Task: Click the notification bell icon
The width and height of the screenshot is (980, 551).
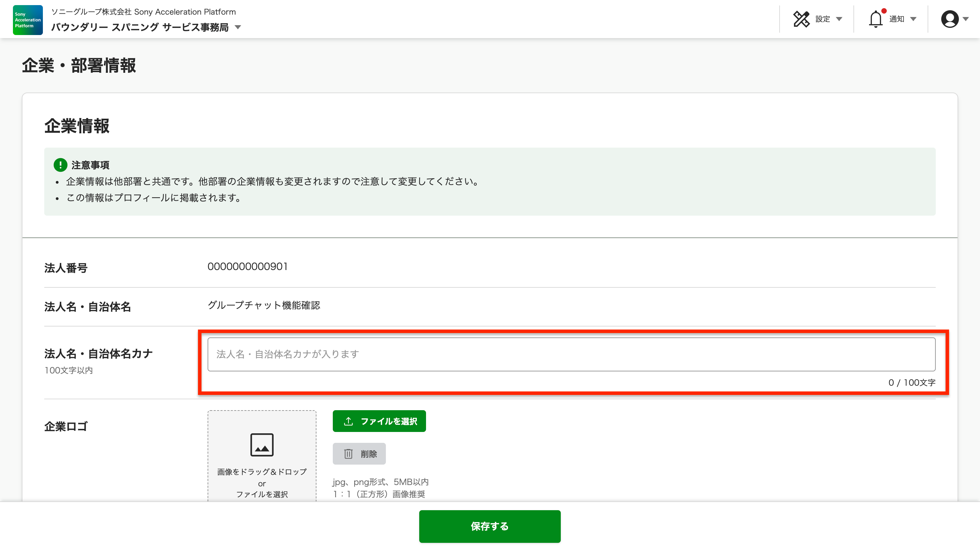Action: tap(876, 19)
